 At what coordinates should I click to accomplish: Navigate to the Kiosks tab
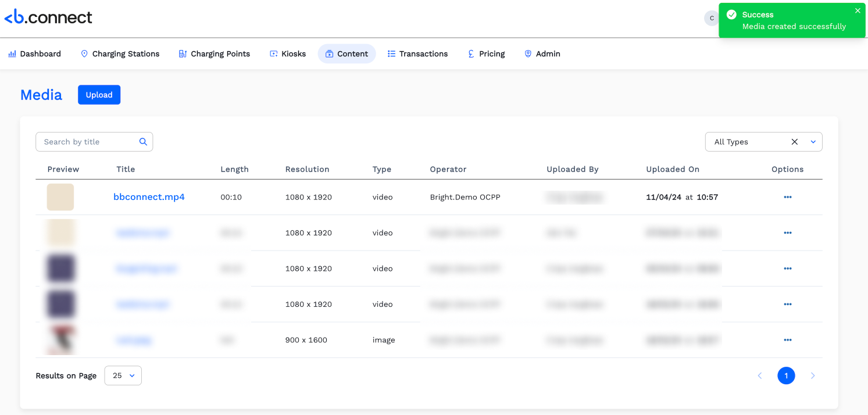click(287, 53)
